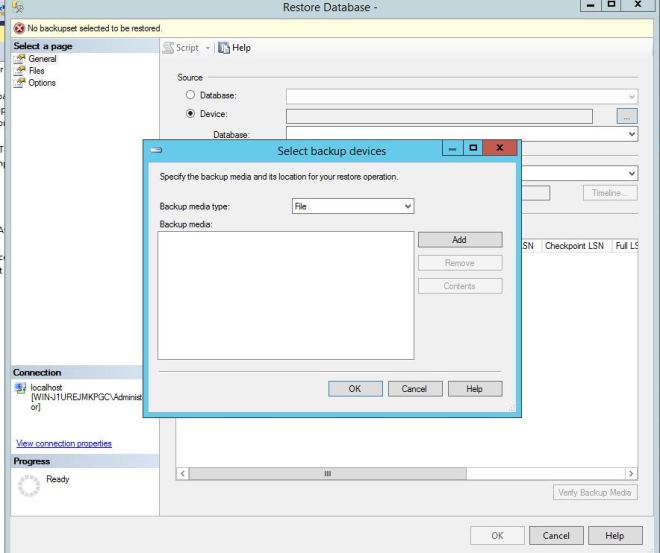Click the Checkpoint LSN column header
Screen dimensions: 660x553
point(574,246)
